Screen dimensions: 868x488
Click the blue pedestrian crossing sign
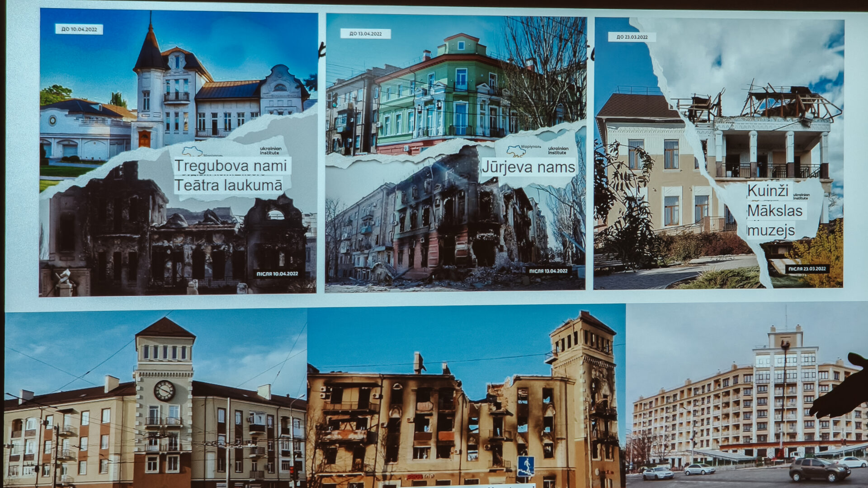(x=525, y=466)
